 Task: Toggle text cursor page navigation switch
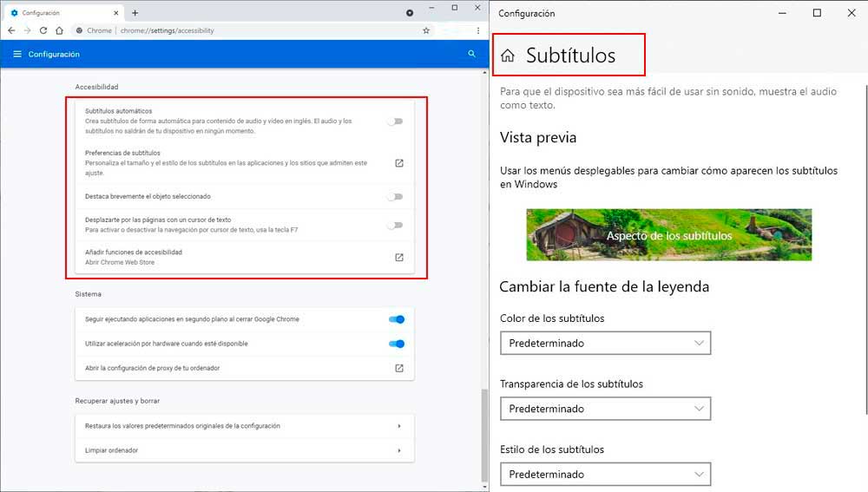pyautogui.click(x=395, y=226)
